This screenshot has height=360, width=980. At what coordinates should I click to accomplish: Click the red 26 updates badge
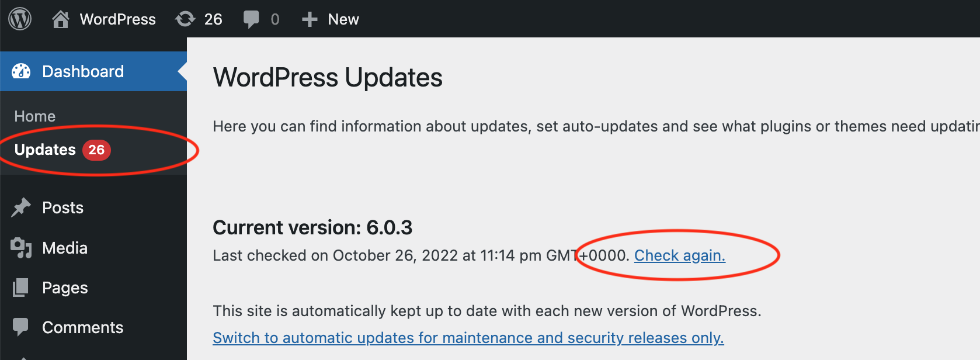96,150
